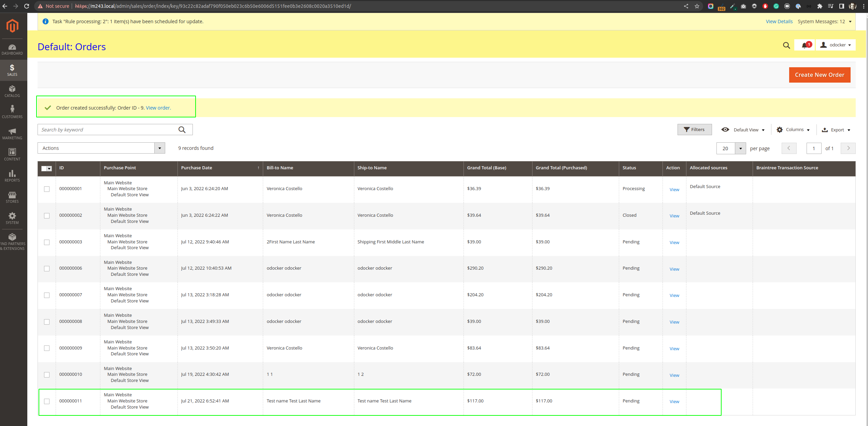Viewport: 868px width, 426px height.
Task: Open the Dashboard sidebar icon
Action: coord(12,49)
